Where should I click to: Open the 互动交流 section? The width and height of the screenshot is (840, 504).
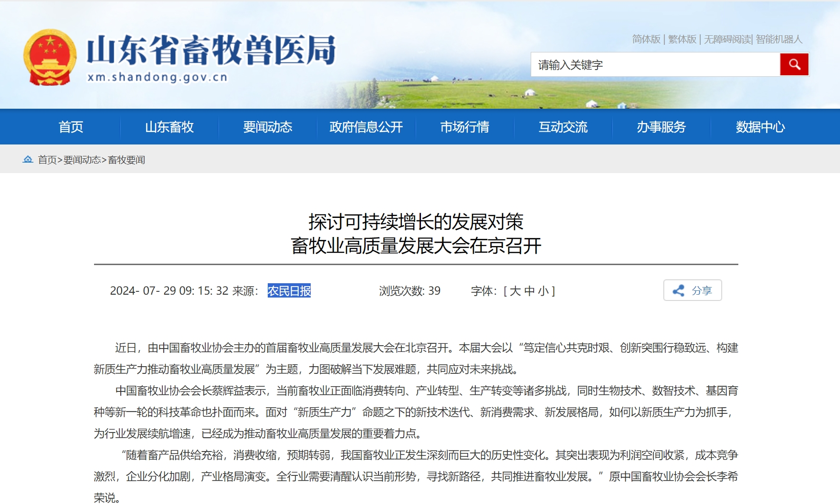click(563, 127)
